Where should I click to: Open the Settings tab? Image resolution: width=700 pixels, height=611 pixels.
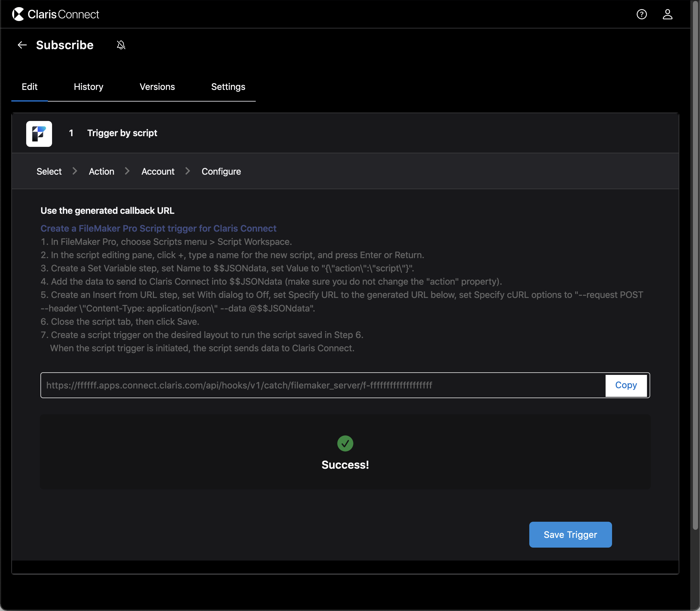point(228,87)
